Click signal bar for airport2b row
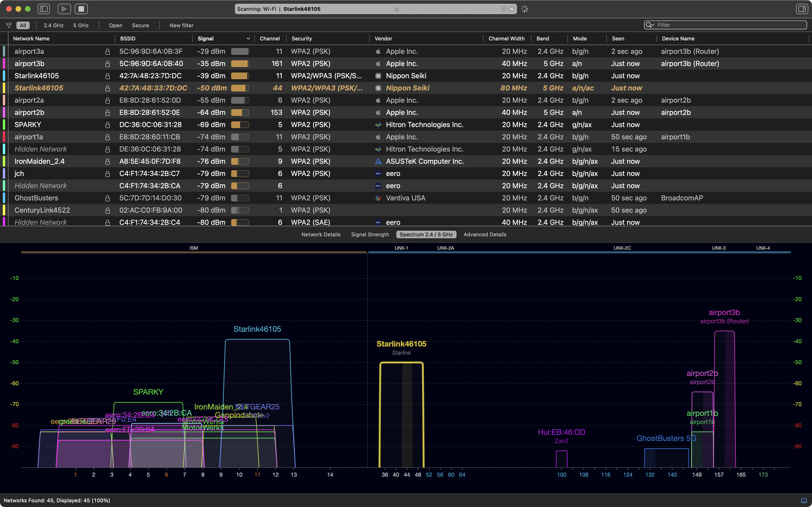The image size is (812, 507). [x=240, y=113]
